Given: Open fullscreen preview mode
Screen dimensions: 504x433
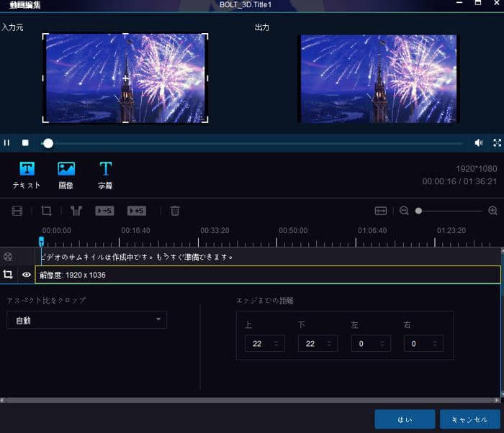Looking at the screenshot, I should (498, 142).
